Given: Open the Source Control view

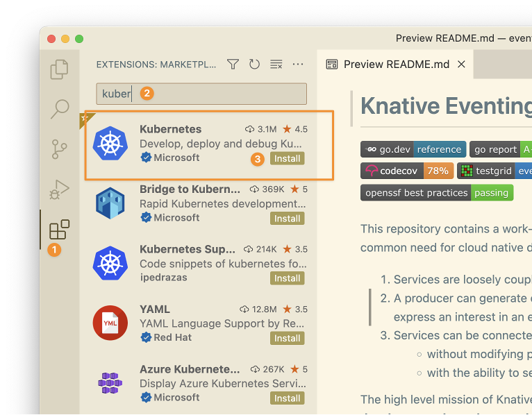Looking at the screenshot, I should point(60,149).
